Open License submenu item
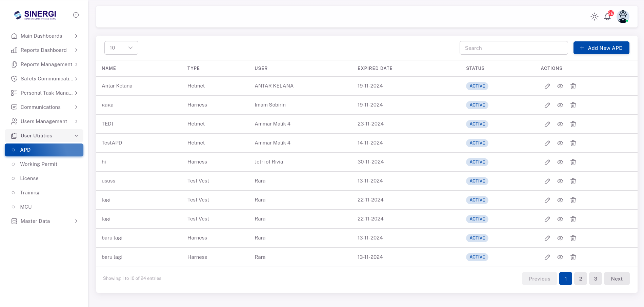 (44, 178)
